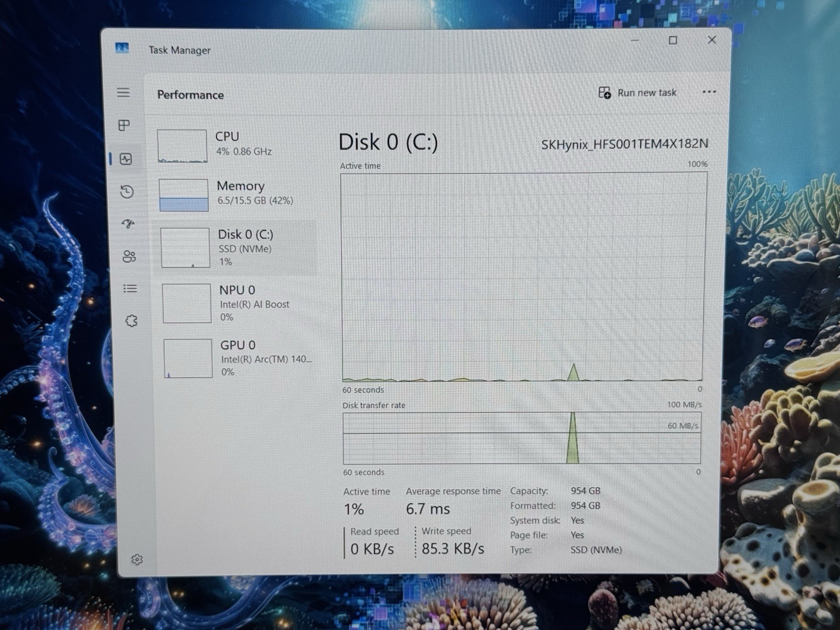
Task: Click the 6.5/15.5 GB (42%) memory text
Action: click(x=255, y=201)
